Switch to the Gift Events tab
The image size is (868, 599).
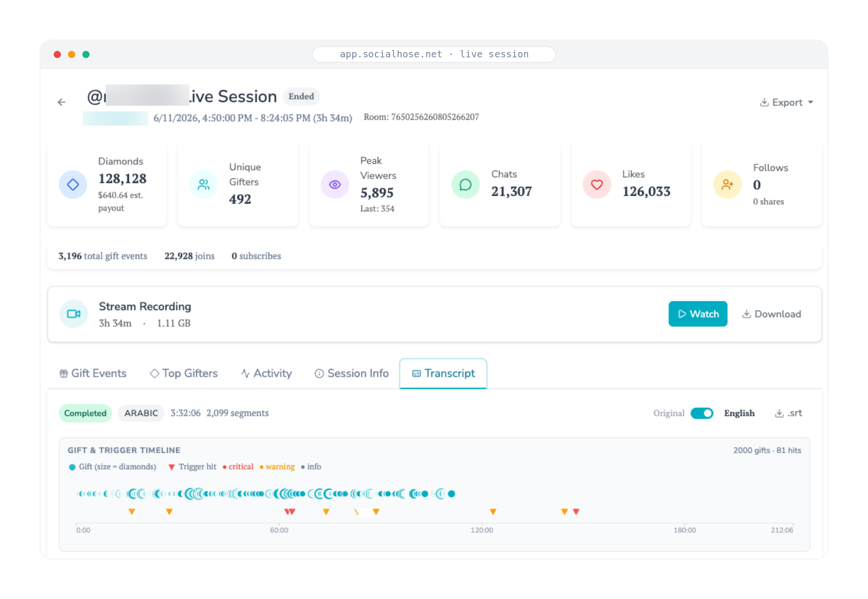click(93, 373)
